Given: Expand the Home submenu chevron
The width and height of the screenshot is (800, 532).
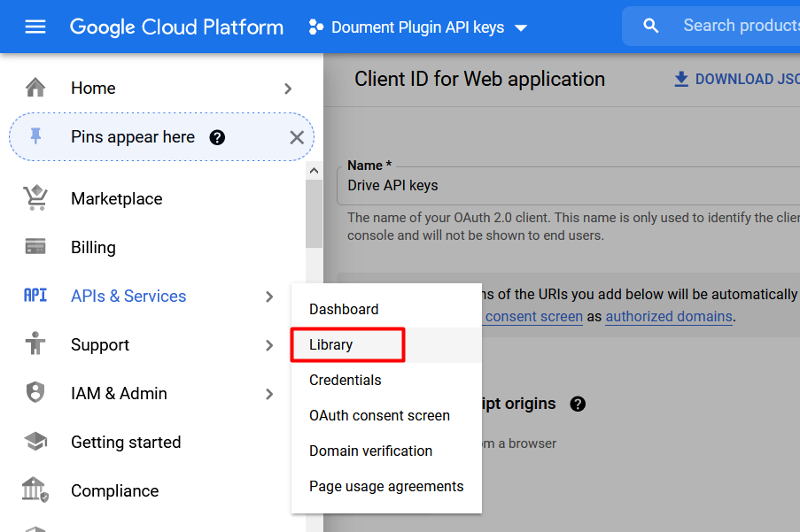Looking at the screenshot, I should coord(288,89).
